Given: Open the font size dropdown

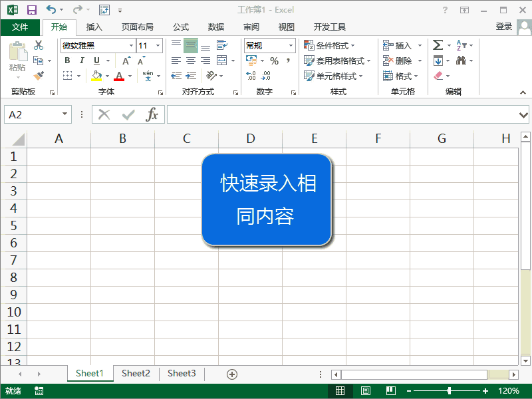Looking at the screenshot, I should (x=158, y=45).
